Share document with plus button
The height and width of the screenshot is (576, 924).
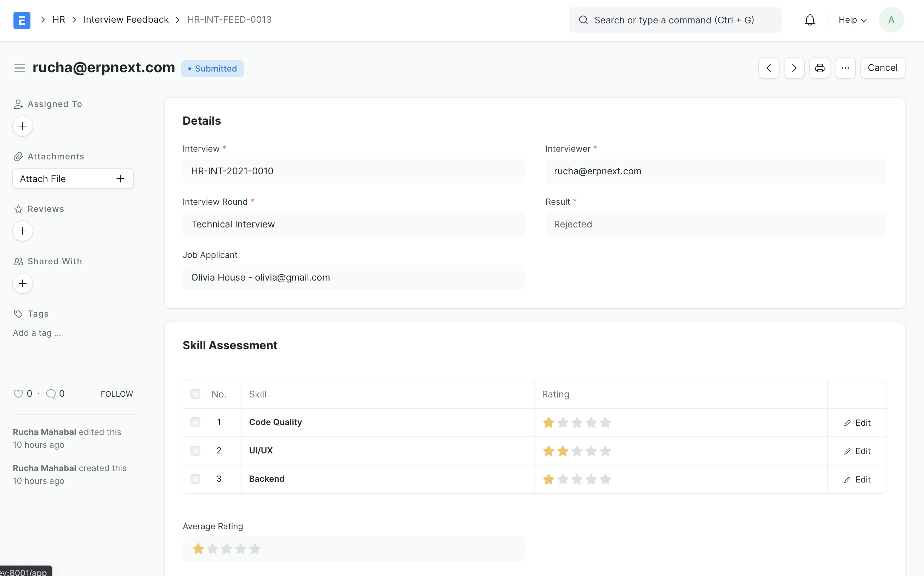tap(23, 283)
